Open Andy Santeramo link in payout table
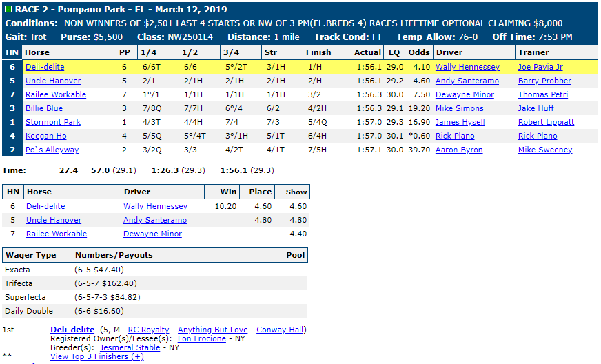The image size is (601, 364). click(155, 220)
